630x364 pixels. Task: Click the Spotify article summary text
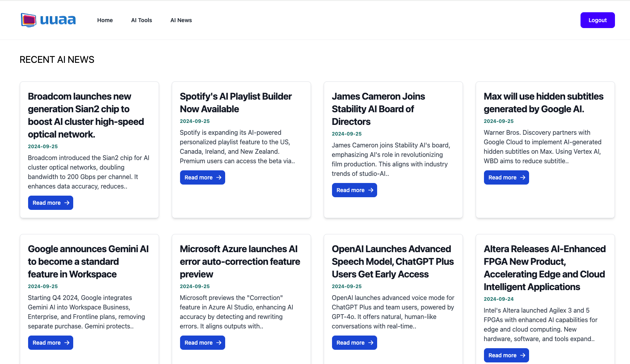(237, 147)
